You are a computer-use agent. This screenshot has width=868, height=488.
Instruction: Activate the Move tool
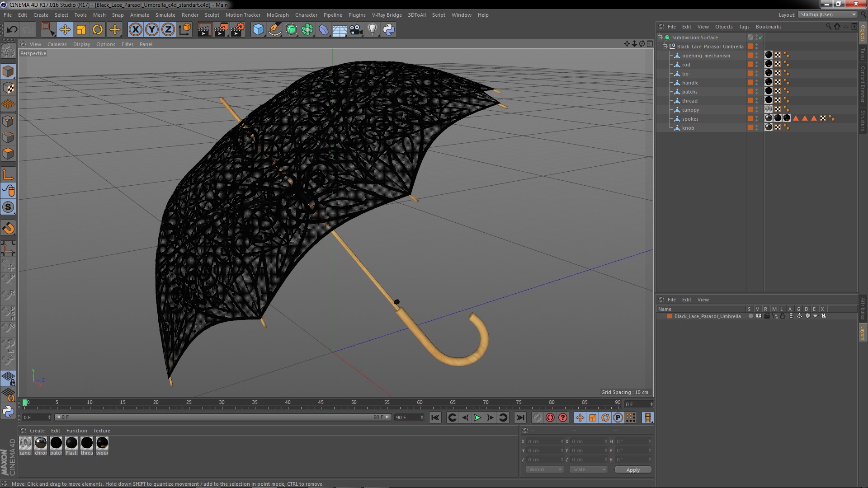tap(65, 30)
